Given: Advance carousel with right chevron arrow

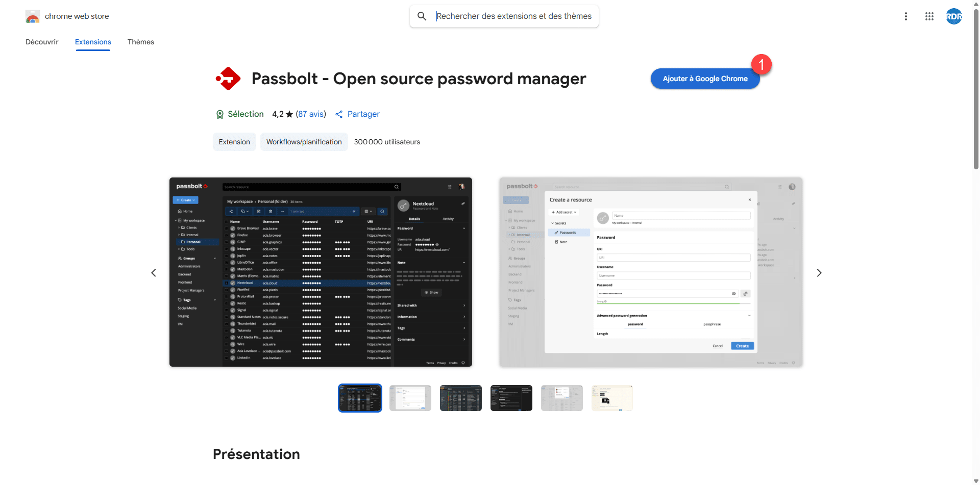Looking at the screenshot, I should [819, 273].
